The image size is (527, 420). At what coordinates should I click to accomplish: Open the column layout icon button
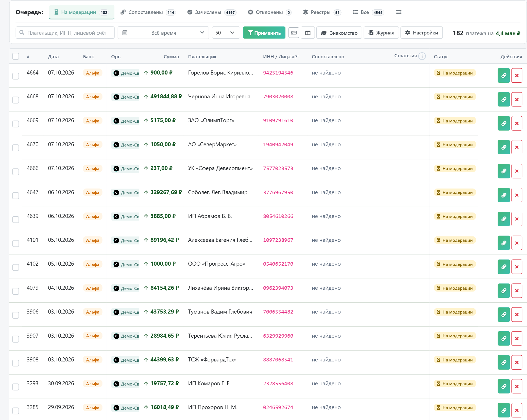pyautogui.click(x=308, y=33)
